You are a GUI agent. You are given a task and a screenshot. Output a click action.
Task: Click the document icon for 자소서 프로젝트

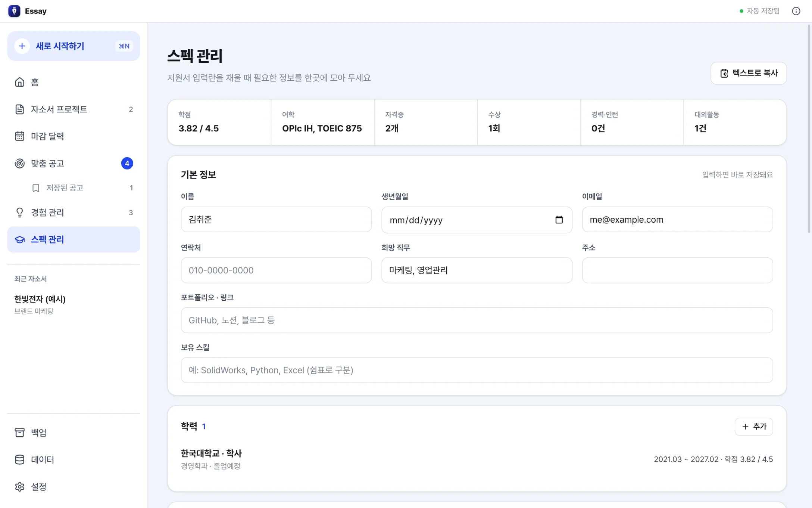(19, 109)
